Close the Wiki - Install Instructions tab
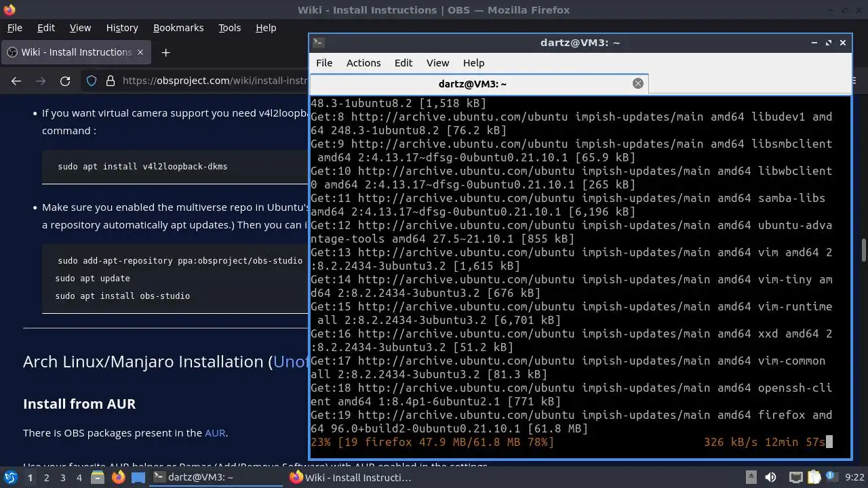The width and height of the screenshot is (868, 488). 140,52
